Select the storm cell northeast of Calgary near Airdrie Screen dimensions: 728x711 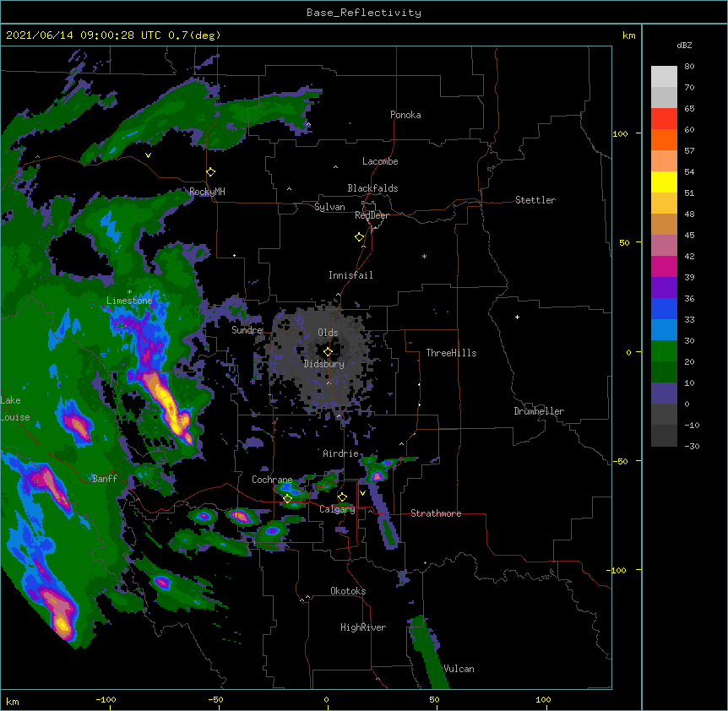point(378,475)
